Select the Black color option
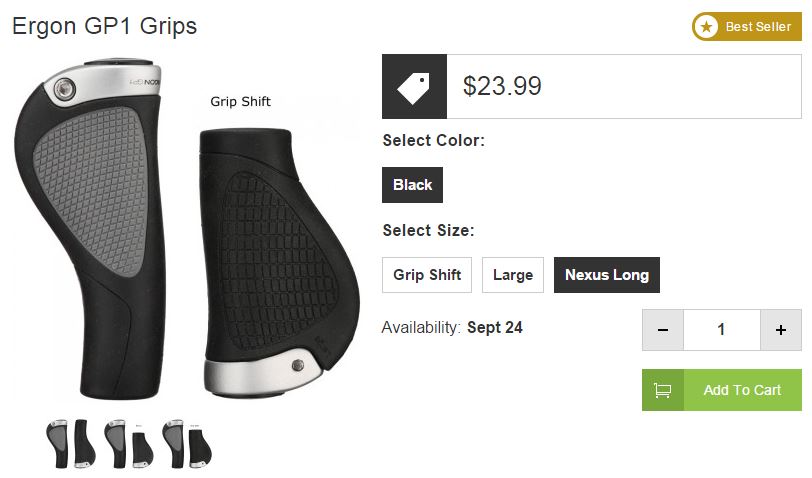This screenshot has width=812, height=478. [412, 185]
